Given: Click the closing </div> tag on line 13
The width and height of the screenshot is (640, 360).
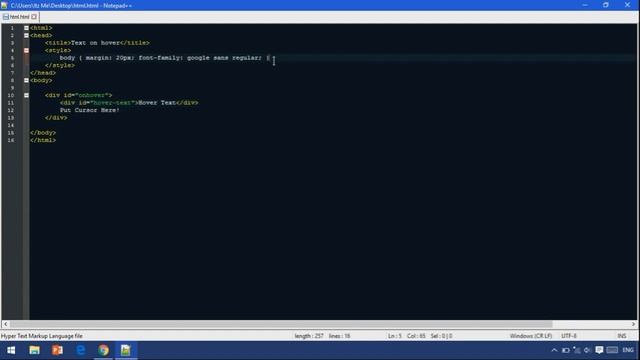Looking at the screenshot, I should 56,118.
